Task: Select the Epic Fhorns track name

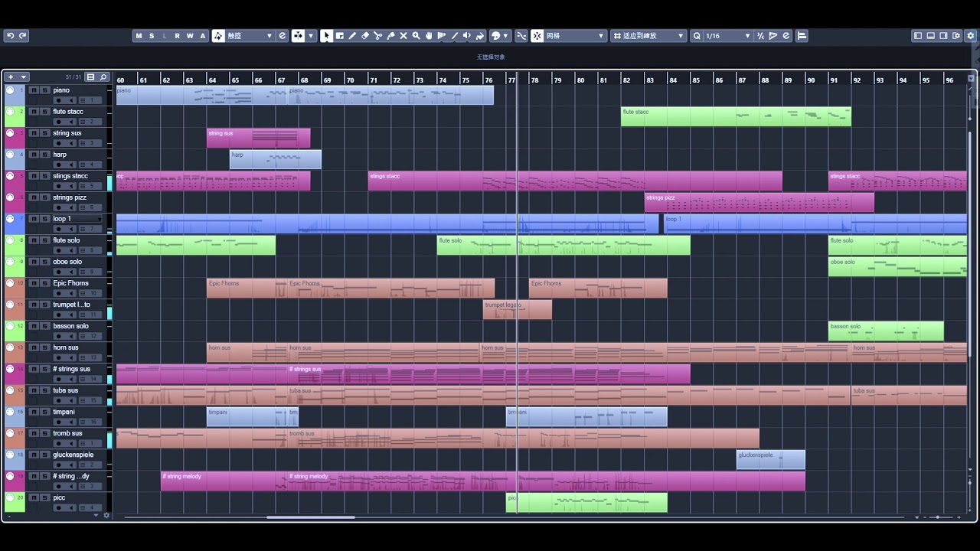Action: (70, 283)
